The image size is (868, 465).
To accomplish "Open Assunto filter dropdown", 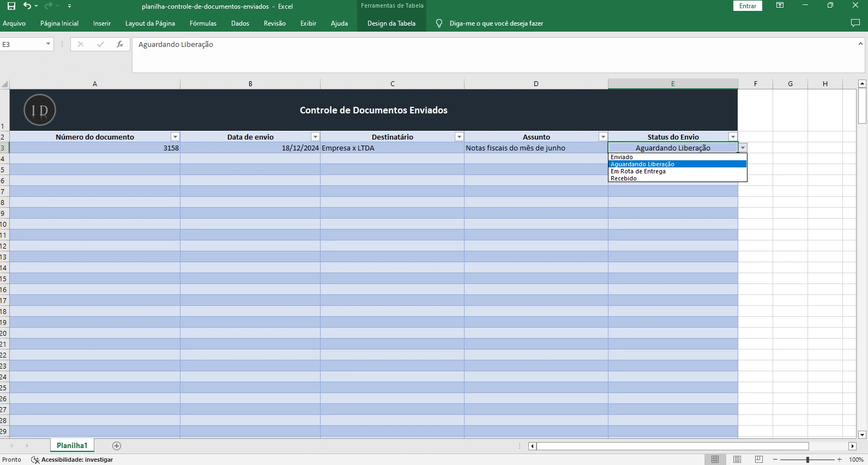I will pyautogui.click(x=603, y=137).
